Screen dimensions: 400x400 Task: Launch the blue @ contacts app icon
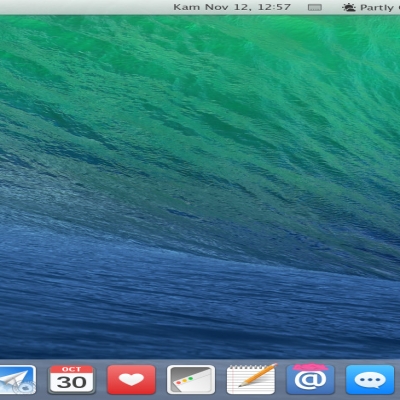pos(310,379)
